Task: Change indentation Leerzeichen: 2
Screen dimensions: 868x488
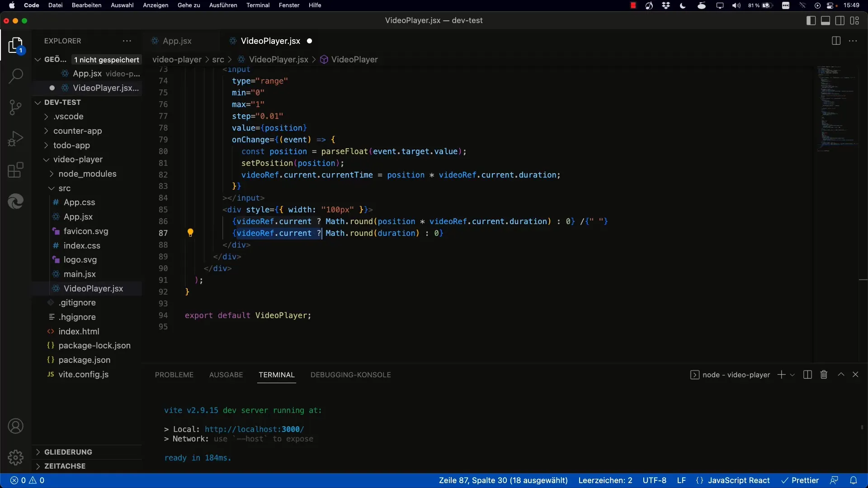Action: click(x=605, y=480)
